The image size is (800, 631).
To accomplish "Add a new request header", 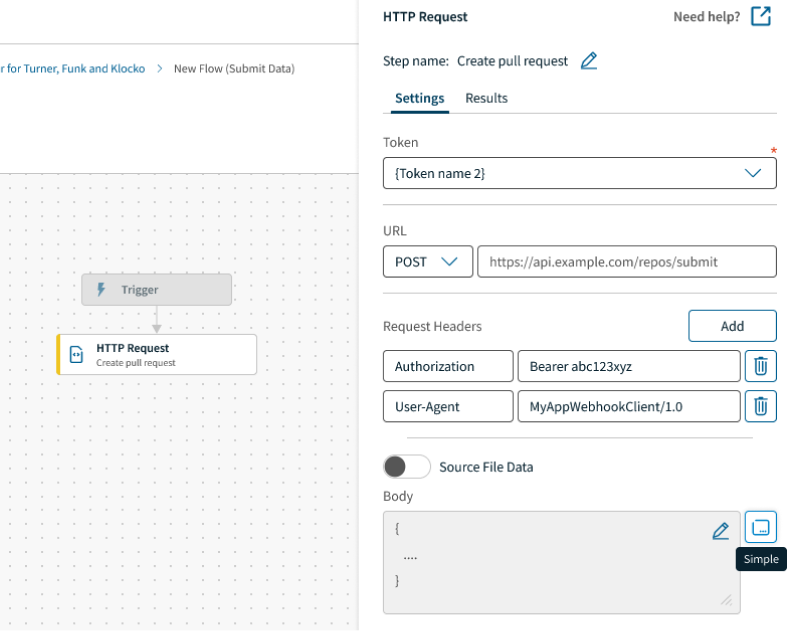I will point(732,326).
